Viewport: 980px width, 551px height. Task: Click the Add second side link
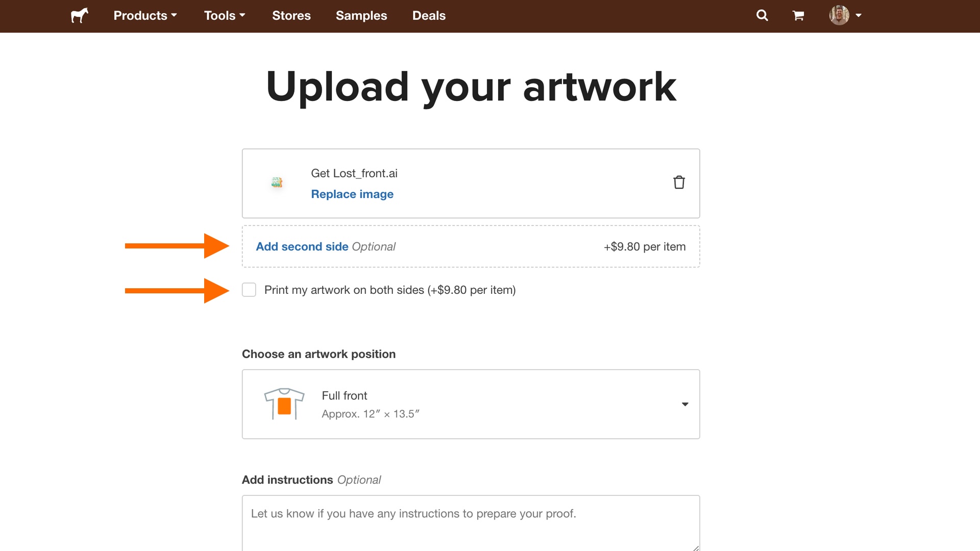click(302, 247)
